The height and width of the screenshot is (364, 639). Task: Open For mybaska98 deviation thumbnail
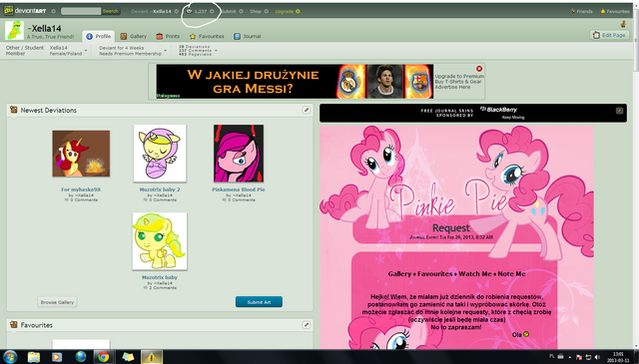coord(81,154)
